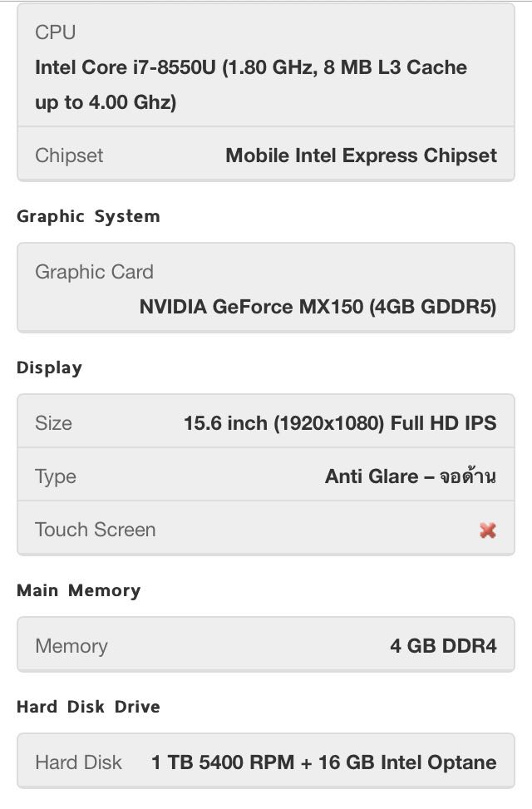The image size is (532, 809).
Task: Click the Chipset row label
Action: [69, 155]
